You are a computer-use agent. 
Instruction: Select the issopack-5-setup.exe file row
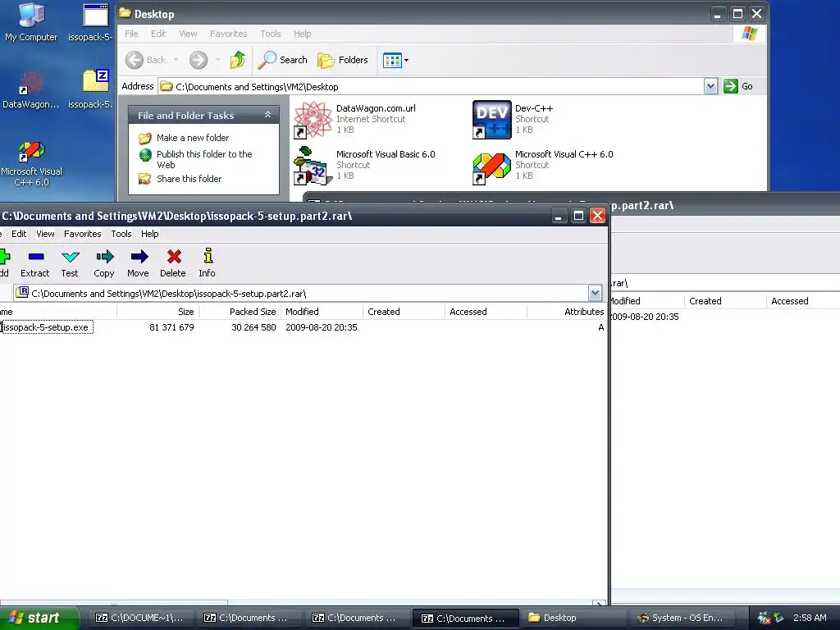[x=304, y=327]
